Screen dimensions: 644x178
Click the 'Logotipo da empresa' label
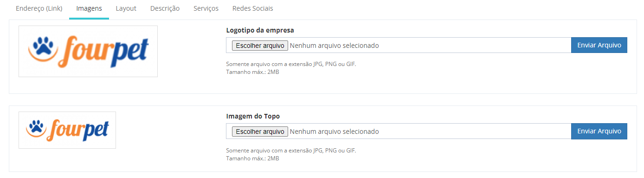(260, 30)
